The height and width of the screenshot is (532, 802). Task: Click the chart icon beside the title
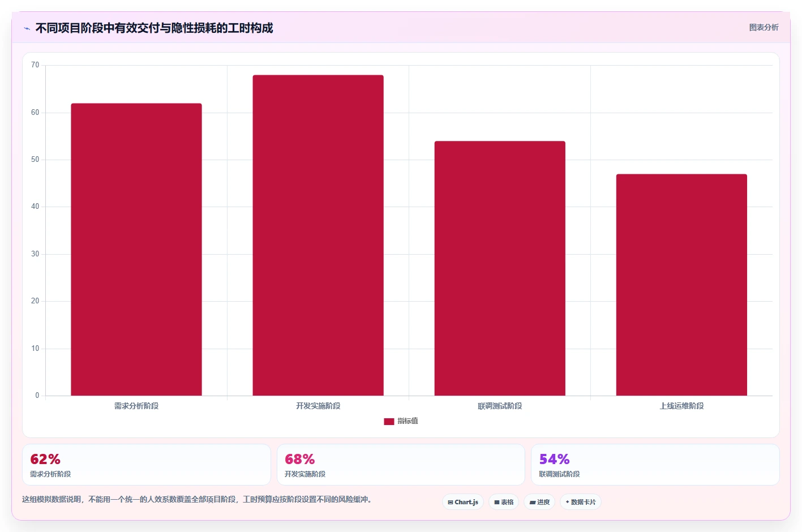tap(27, 28)
